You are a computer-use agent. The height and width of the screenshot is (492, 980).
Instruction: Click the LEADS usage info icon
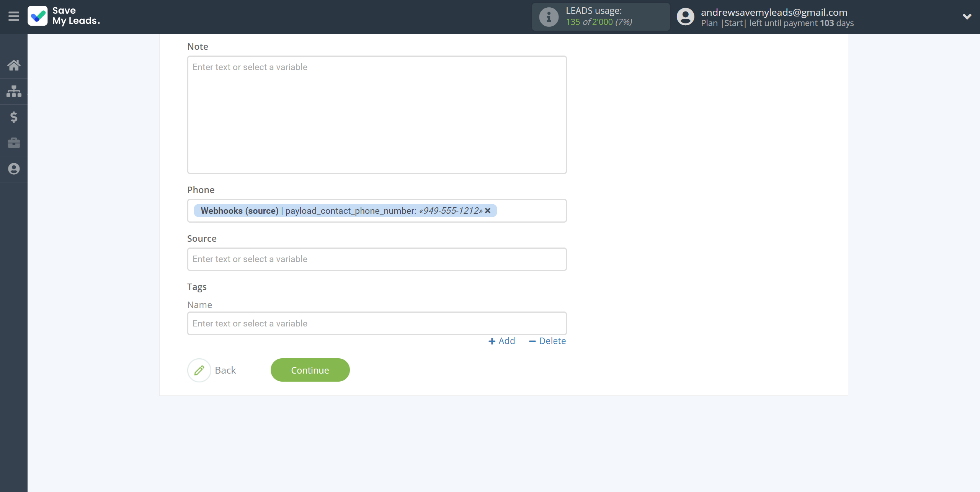[x=549, y=17]
